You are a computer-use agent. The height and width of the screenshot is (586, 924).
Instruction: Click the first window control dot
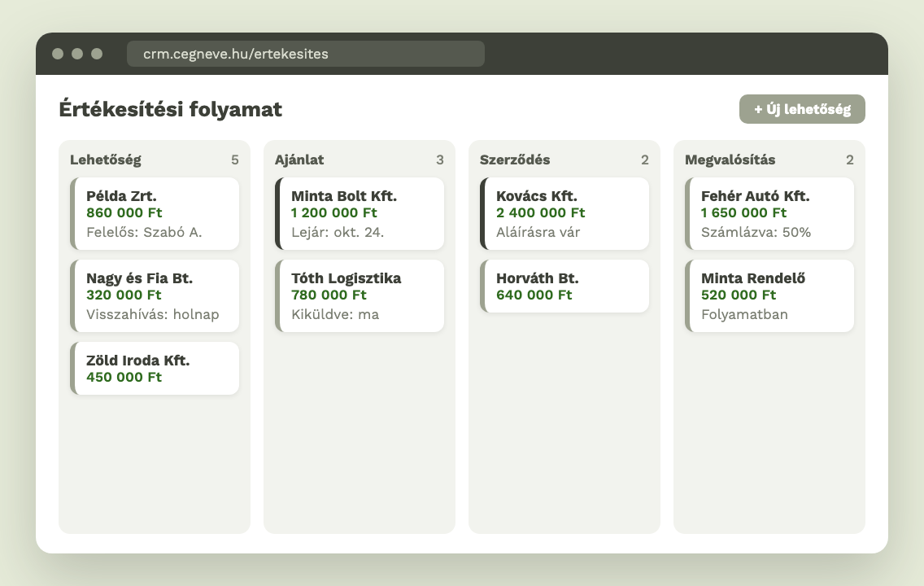(58, 54)
